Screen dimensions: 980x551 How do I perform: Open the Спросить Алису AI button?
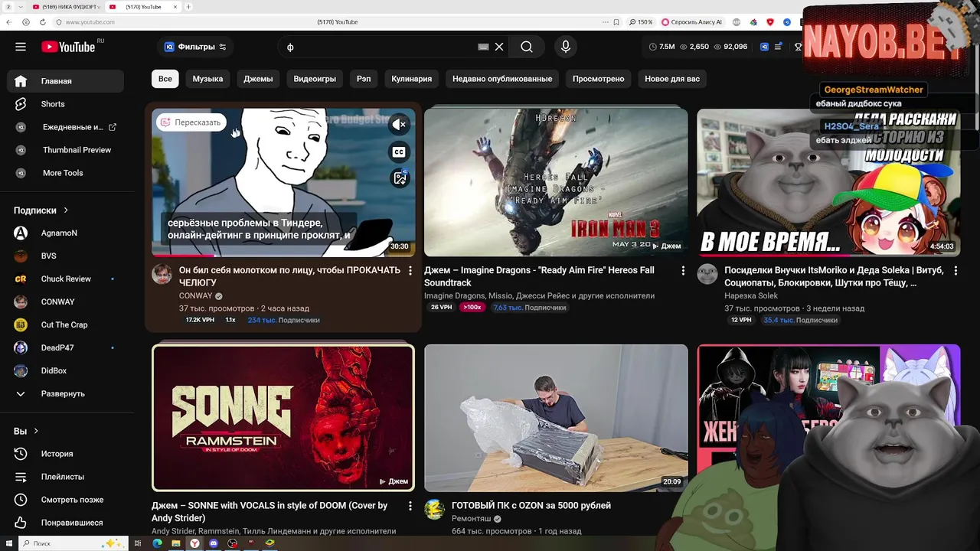[691, 22]
